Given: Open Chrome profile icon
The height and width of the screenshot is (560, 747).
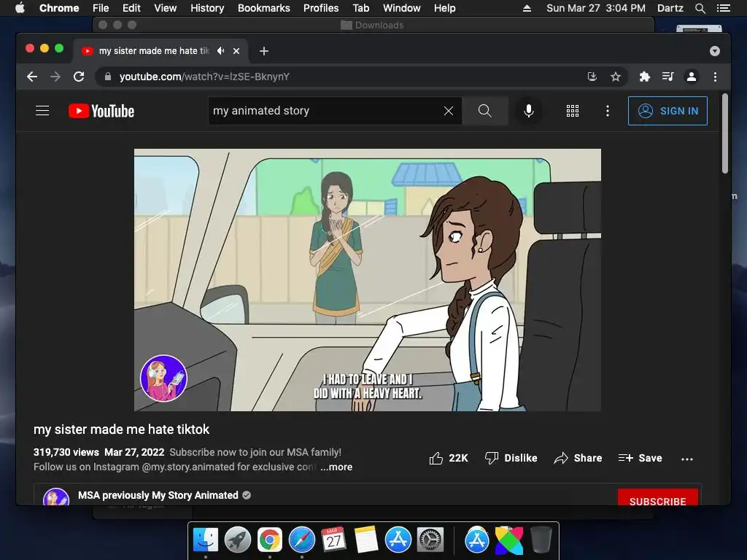Looking at the screenshot, I should 692,77.
